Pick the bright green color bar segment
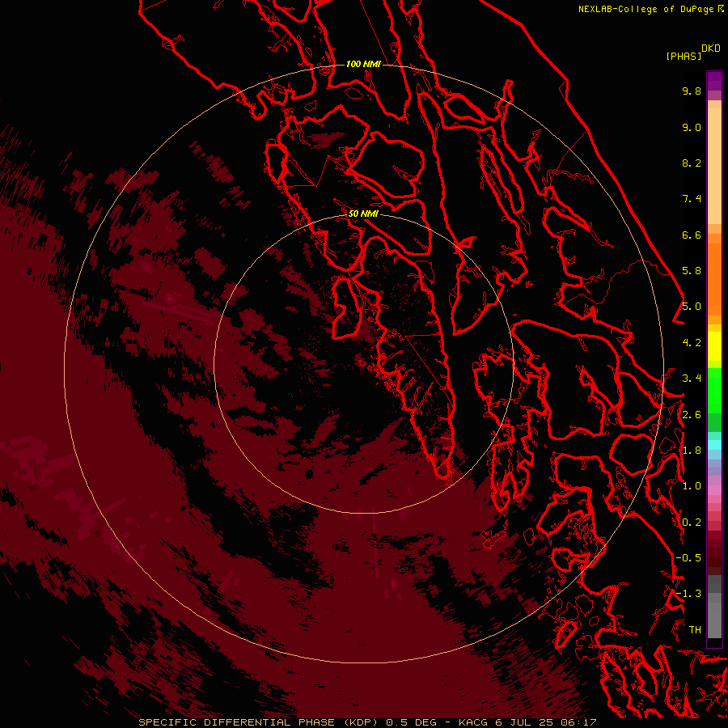Image resolution: width=728 pixels, height=728 pixels. pyautogui.click(x=714, y=392)
